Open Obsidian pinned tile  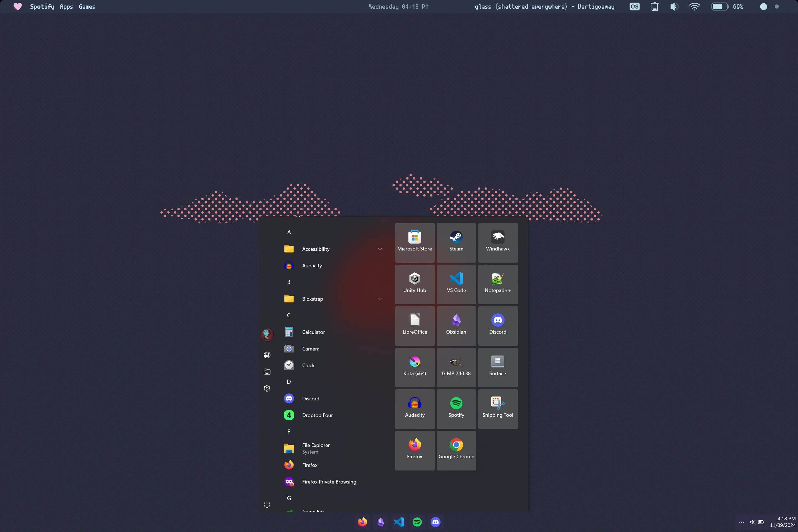(456, 326)
